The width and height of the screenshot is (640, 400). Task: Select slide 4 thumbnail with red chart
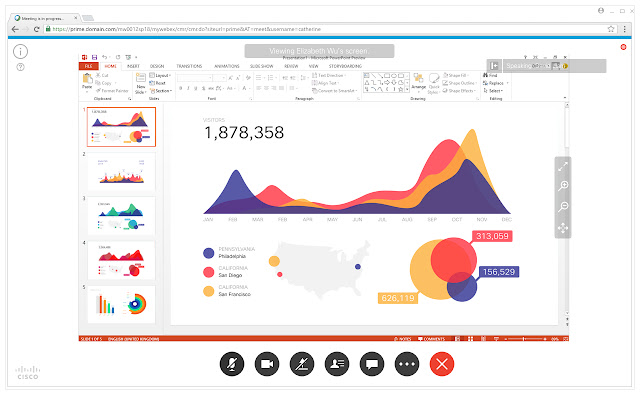[x=121, y=260]
